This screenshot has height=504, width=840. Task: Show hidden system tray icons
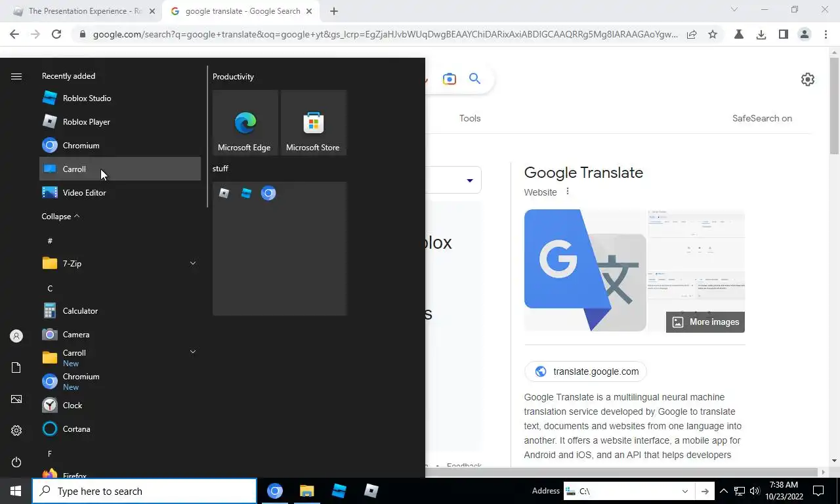click(x=724, y=491)
